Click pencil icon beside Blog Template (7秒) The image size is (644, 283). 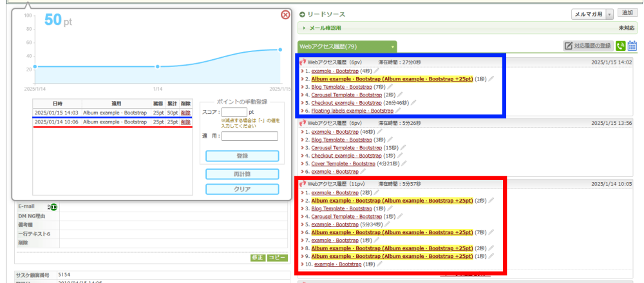[x=389, y=86]
